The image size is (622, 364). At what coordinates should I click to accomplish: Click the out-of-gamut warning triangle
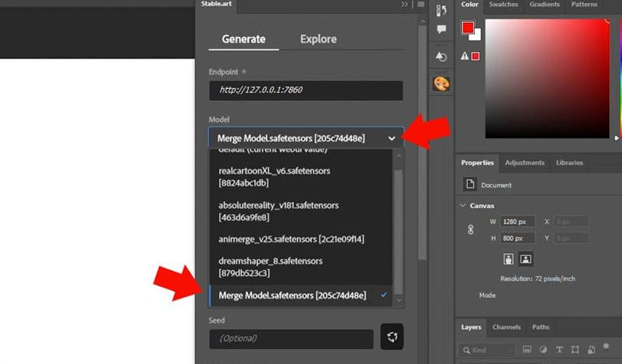tap(464, 56)
